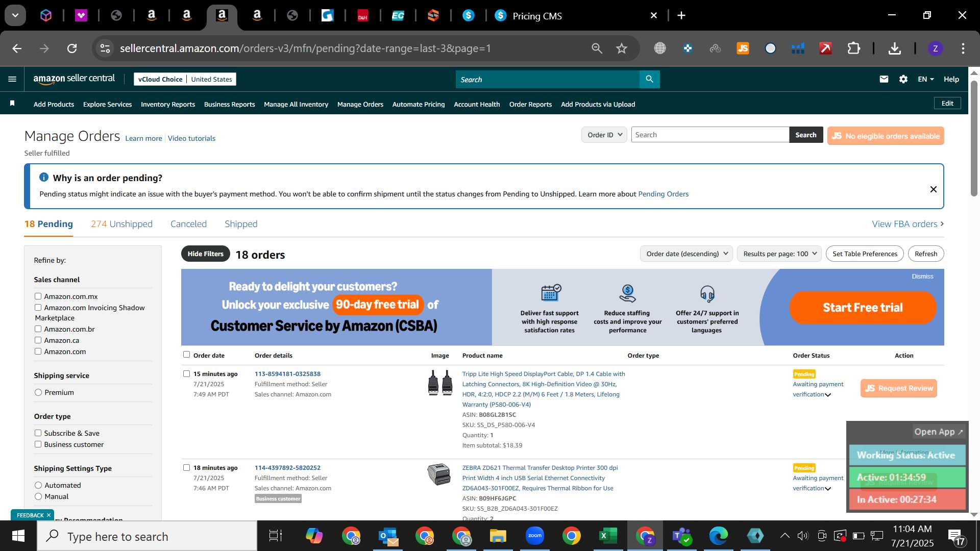Click the orange JS extension icon
980x551 pixels.
click(743, 48)
